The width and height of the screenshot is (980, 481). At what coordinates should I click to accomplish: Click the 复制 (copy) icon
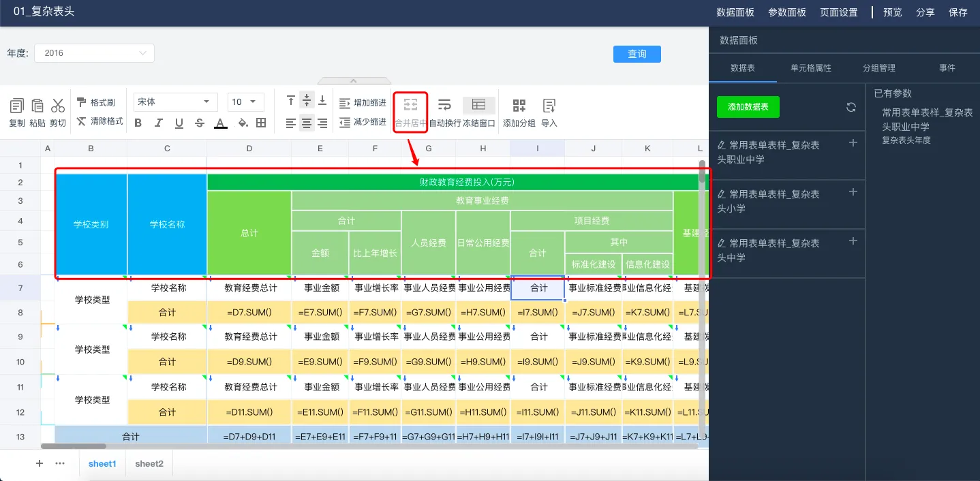tap(17, 106)
